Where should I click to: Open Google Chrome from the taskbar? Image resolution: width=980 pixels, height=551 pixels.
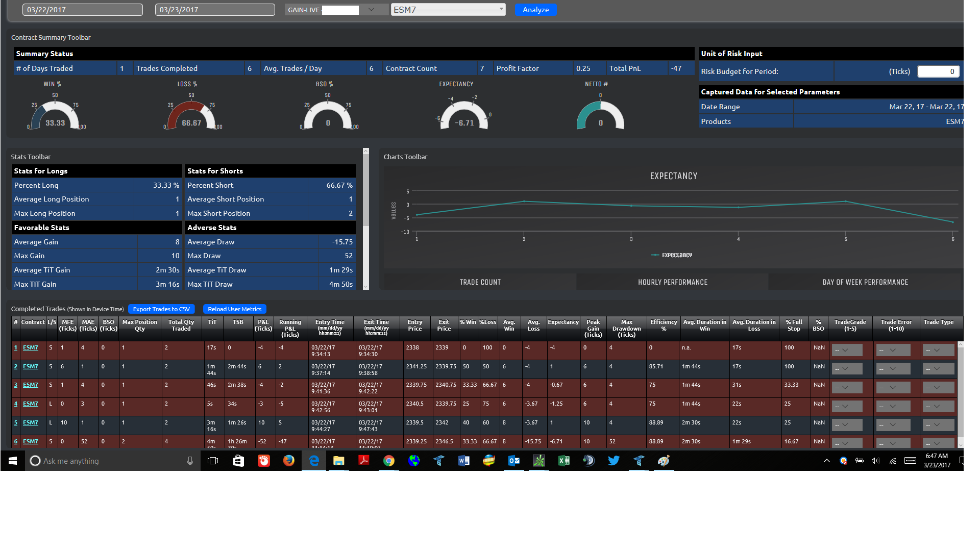pos(389,461)
